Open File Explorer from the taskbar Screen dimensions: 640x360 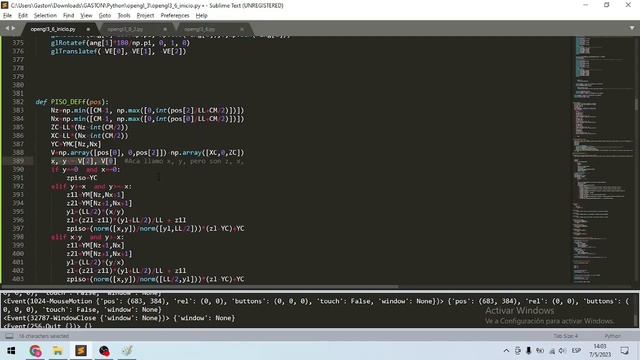[x=58, y=351]
